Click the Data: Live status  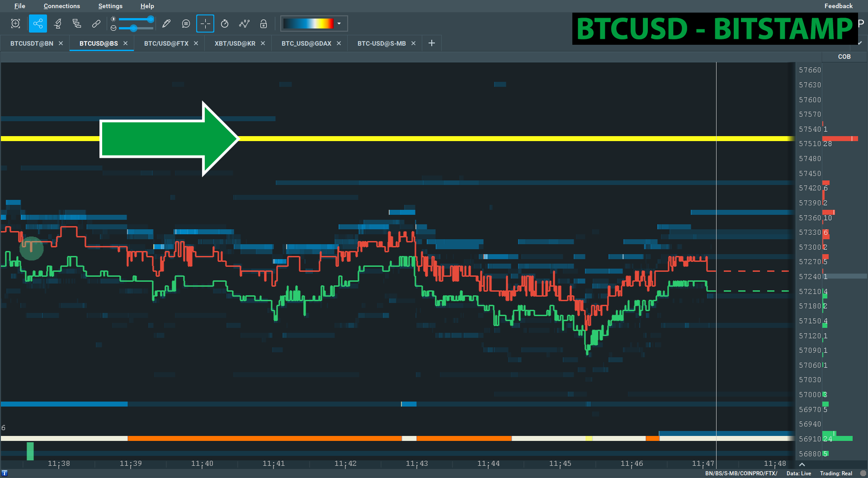799,473
